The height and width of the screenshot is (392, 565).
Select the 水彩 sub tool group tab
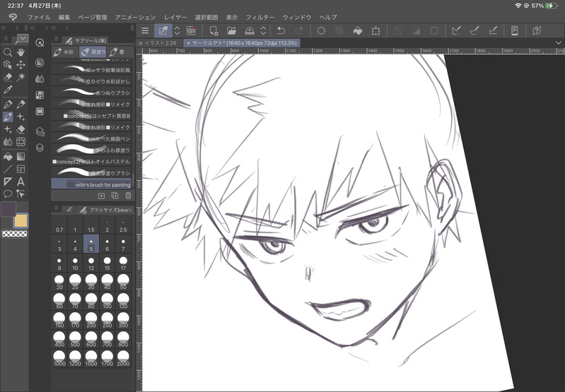64,52
